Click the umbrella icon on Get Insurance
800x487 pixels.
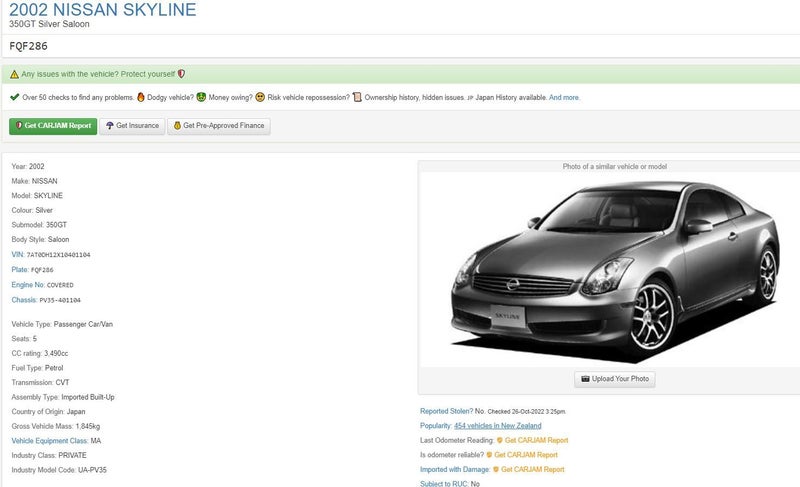point(109,126)
